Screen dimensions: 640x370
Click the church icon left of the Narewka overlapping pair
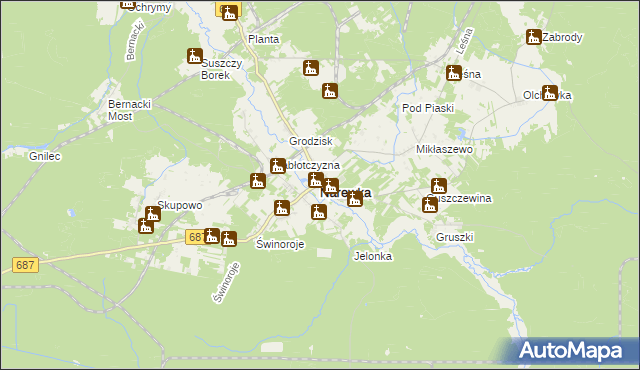click(x=316, y=180)
